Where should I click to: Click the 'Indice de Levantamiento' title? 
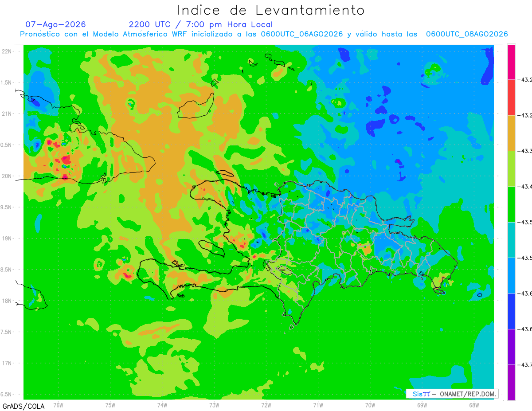tap(271, 10)
